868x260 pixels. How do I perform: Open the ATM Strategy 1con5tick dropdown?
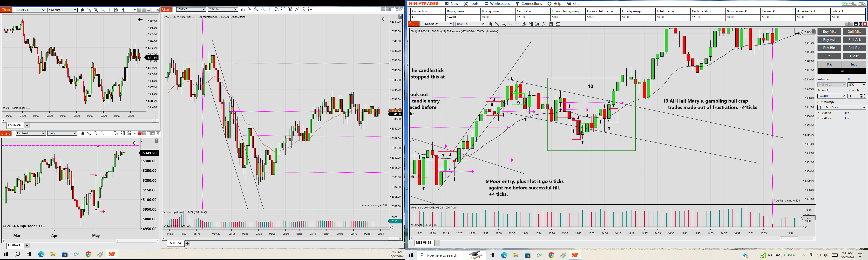pyautogui.click(x=842, y=107)
